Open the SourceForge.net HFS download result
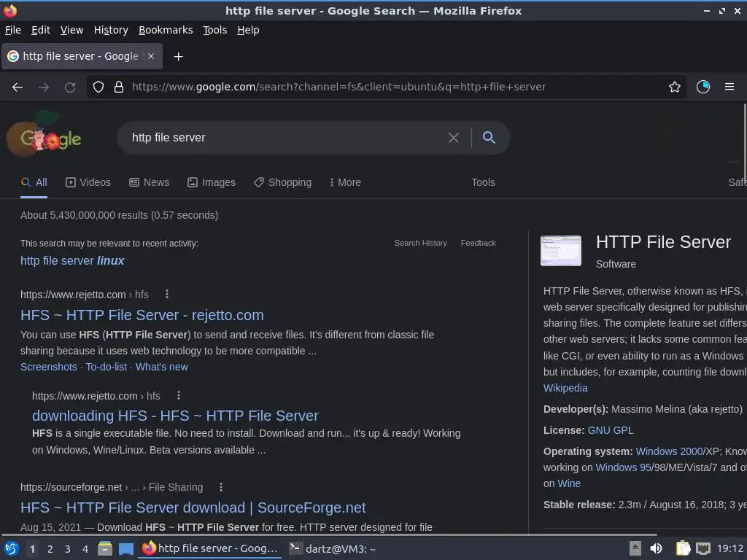Viewport: 747px width, 560px height. 193,507
